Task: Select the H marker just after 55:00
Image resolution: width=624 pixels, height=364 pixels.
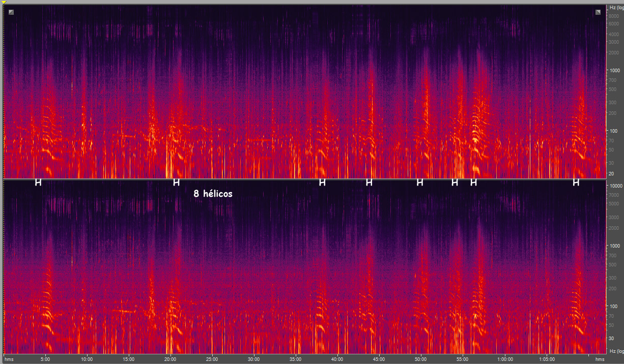Action: pyautogui.click(x=473, y=183)
